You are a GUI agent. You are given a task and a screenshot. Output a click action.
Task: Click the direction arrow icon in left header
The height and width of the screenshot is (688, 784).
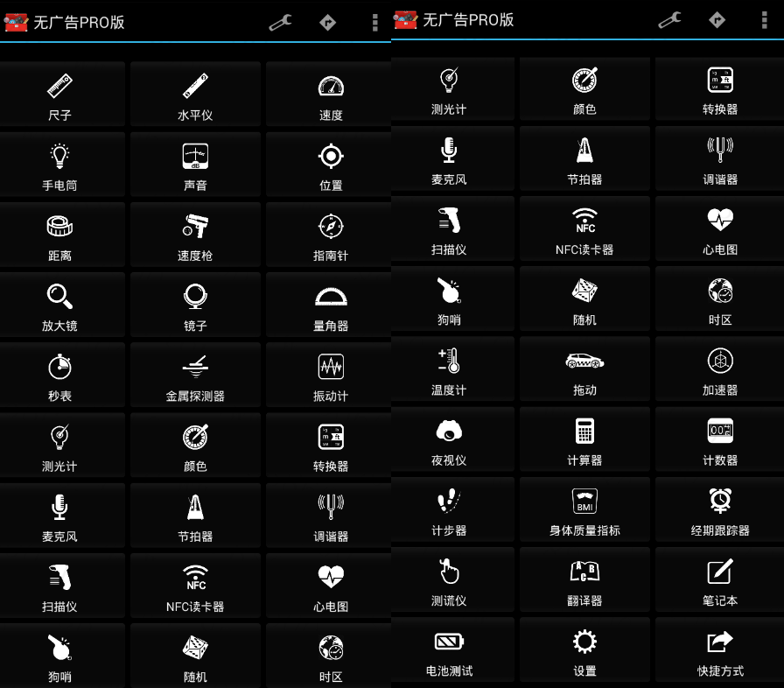pyautogui.click(x=327, y=23)
